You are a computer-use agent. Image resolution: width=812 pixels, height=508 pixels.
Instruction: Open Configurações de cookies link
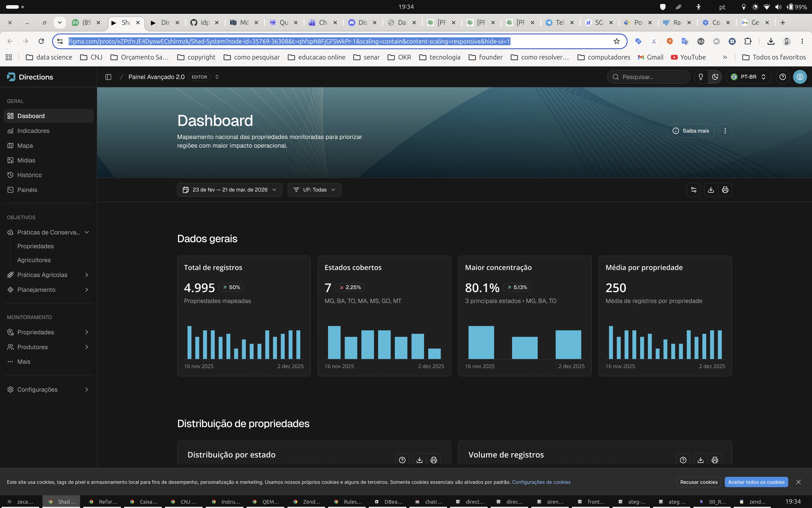541,482
